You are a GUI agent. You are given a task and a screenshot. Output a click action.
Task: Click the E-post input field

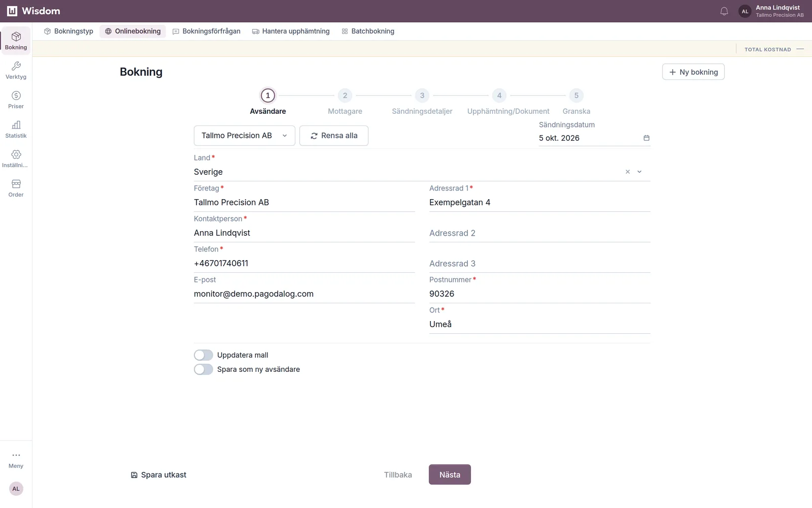(x=304, y=294)
